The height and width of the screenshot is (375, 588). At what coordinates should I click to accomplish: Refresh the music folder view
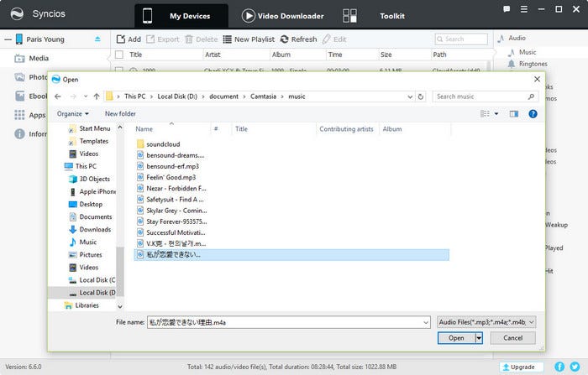tap(421, 96)
